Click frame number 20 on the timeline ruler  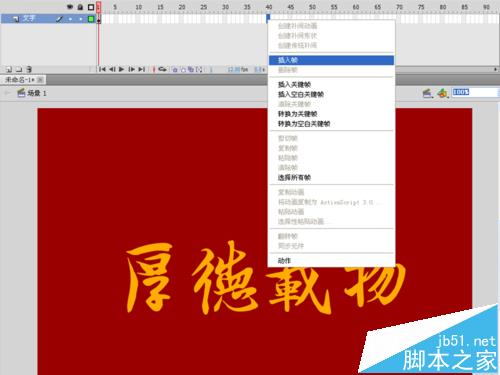click(182, 7)
